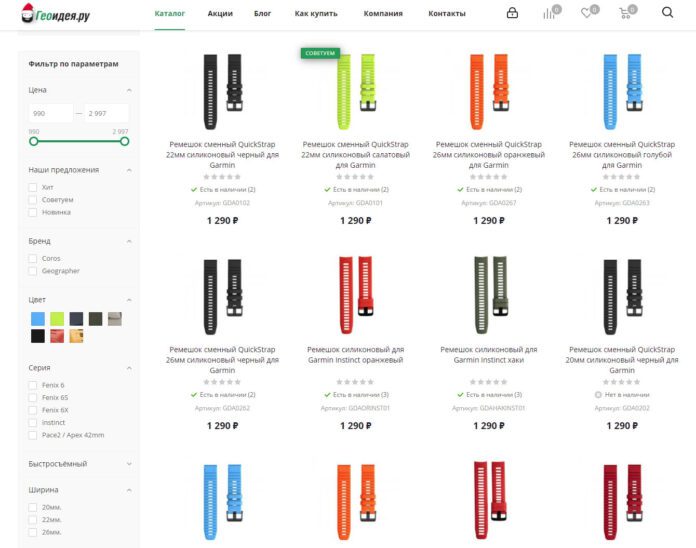Viewport: 696px width, 548px height.
Task: Select the dark navy color swatch
Action: (x=76, y=319)
